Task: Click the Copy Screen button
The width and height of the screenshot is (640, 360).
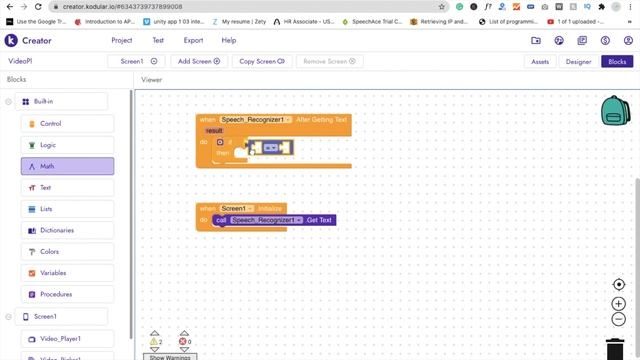Action: pos(262,61)
